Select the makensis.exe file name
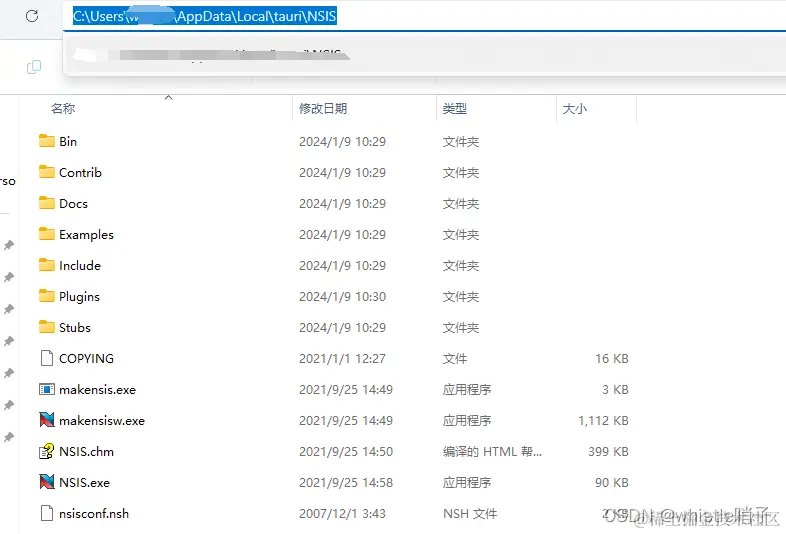The height and width of the screenshot is (534, 786). point(97,390)
